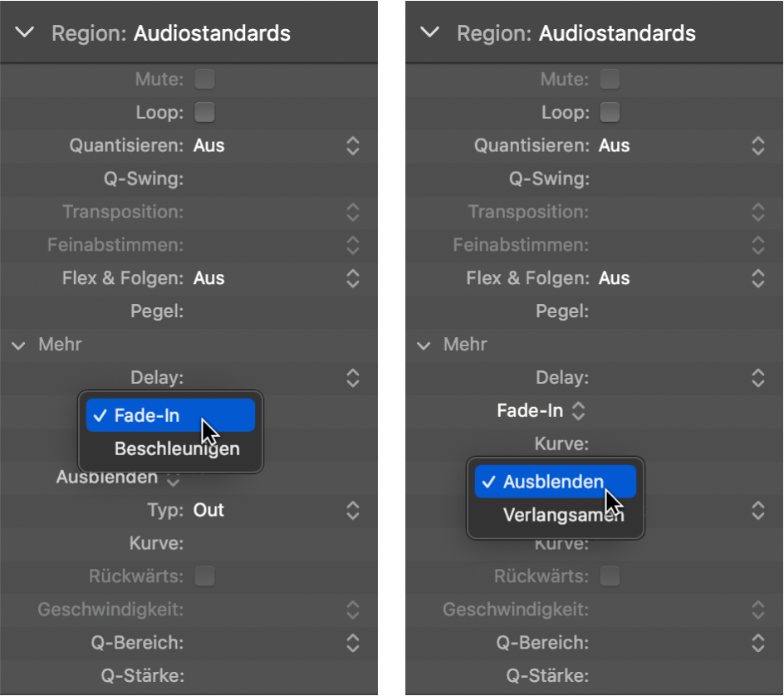Open the Quantisieren value stepper arrows
784x696 pixels.
tap(352, 145)
